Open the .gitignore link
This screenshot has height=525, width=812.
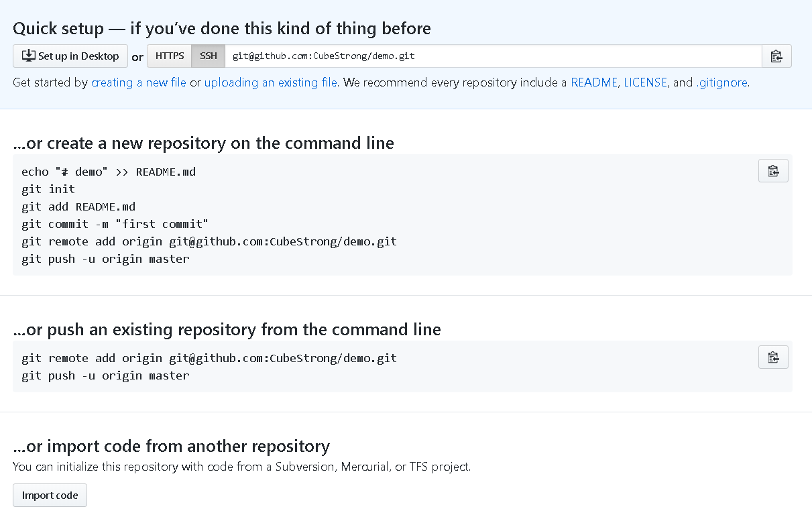point(721,83)
